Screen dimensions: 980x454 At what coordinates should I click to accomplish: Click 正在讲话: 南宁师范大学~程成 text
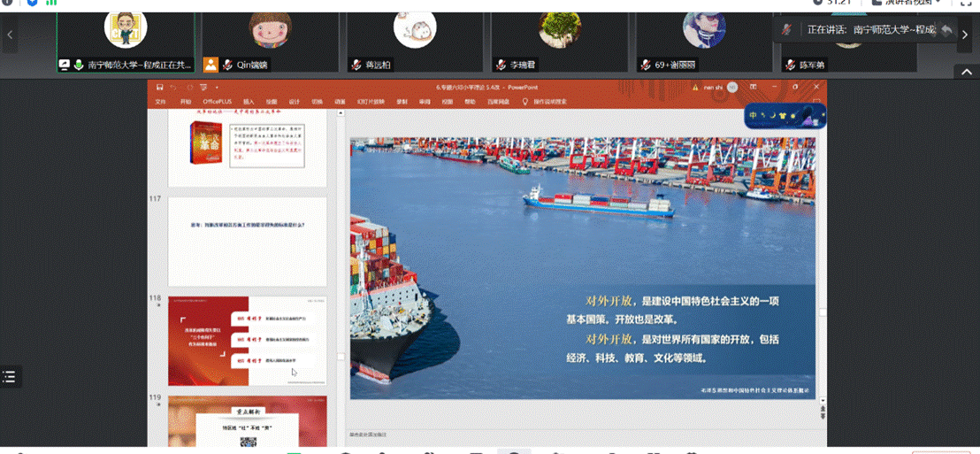tap(871, 29)
